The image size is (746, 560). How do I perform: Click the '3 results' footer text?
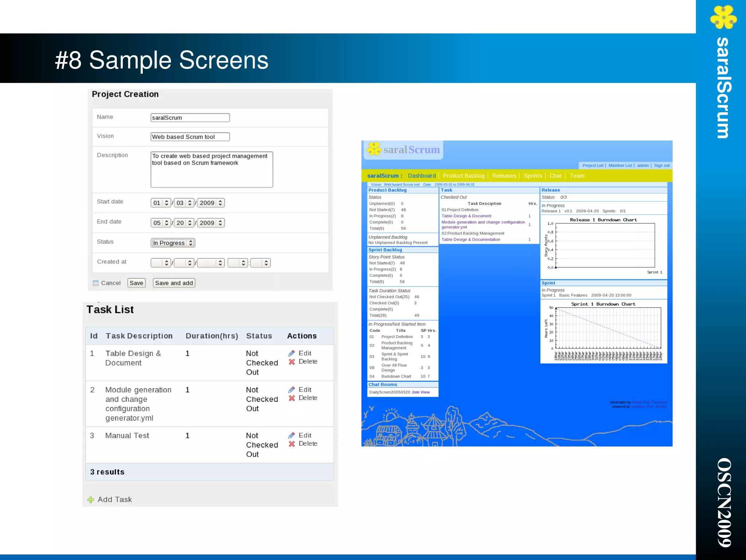click(107, 472)
